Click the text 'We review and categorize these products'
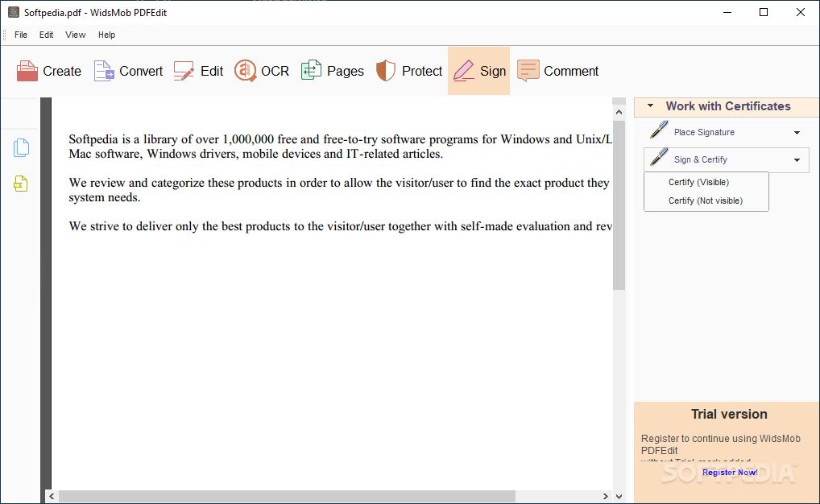The height and width of the screenshot is (504, 820). coord(176,183)
